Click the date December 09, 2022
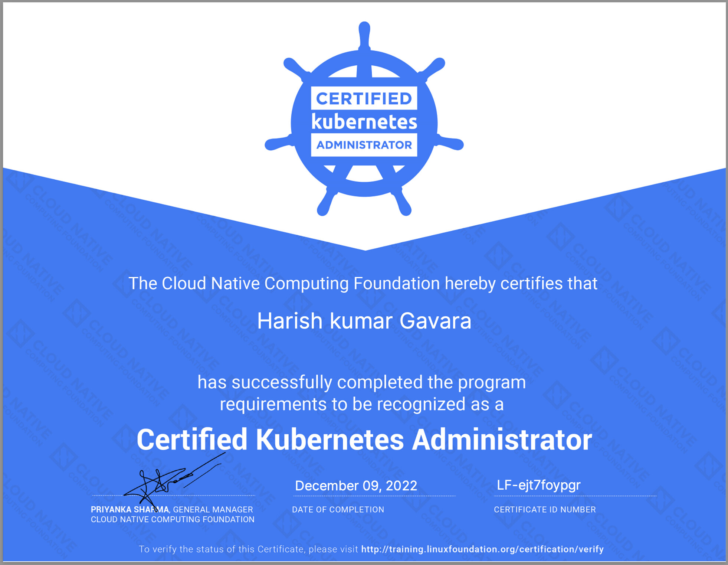Screen dimensions: 728x565 click(x=356, y=486)
